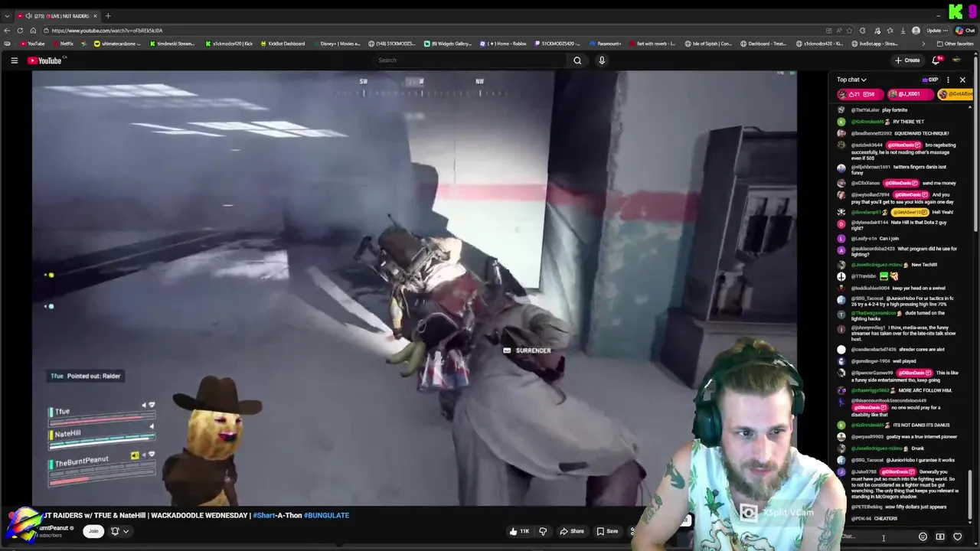The width and height of the screenshot is (980, 551).
Task: Click the search magnifier button
Action: 577,60
